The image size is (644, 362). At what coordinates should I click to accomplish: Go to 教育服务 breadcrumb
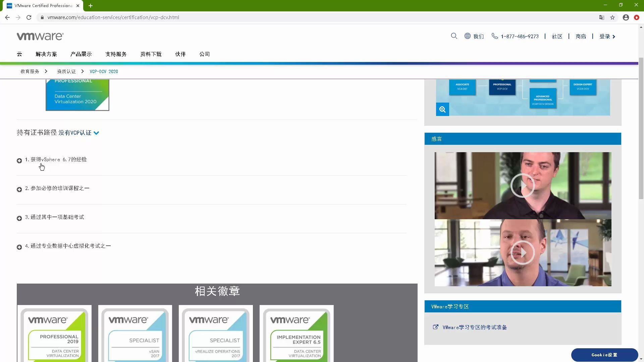(x=30, y=71)
